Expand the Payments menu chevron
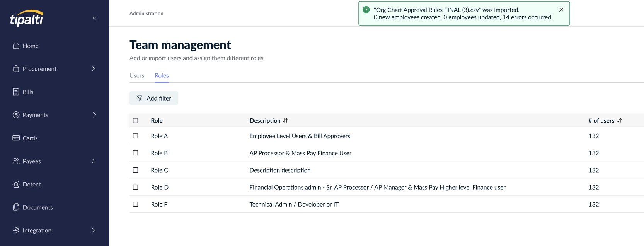 pyautogui.click(x=94, y=115)
